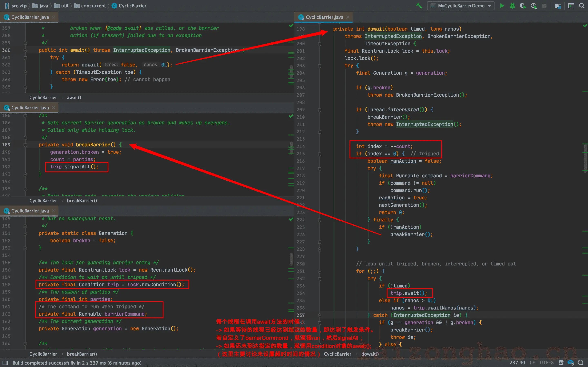Run MyCyclicBarrierDemo with green play button
Screen dimensions: 588x367
point(502,6)
